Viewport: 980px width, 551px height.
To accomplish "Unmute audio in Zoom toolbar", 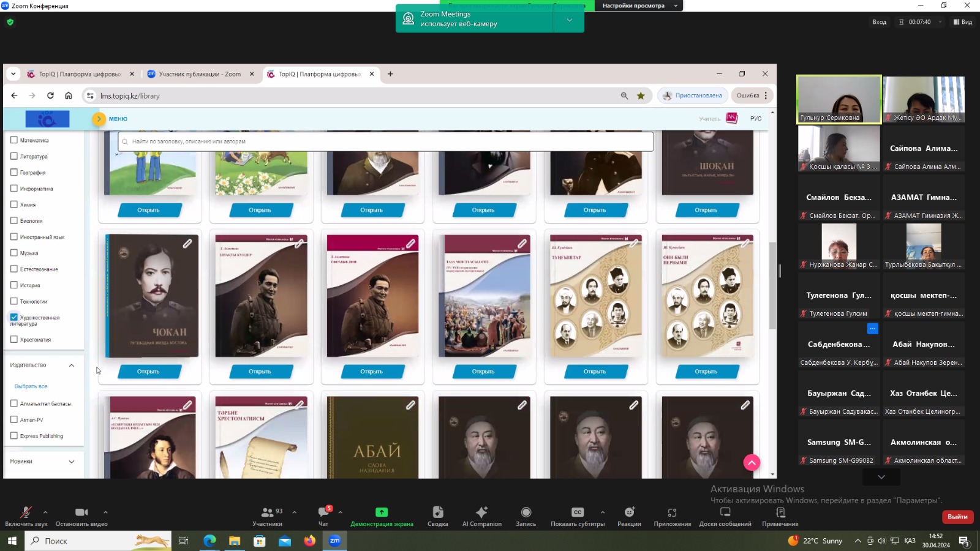I will 26,512.
